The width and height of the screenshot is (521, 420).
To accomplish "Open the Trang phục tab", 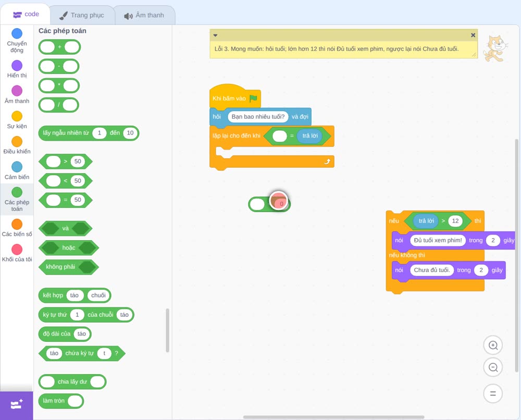I will pyautogui.click(x=82, y=15).
